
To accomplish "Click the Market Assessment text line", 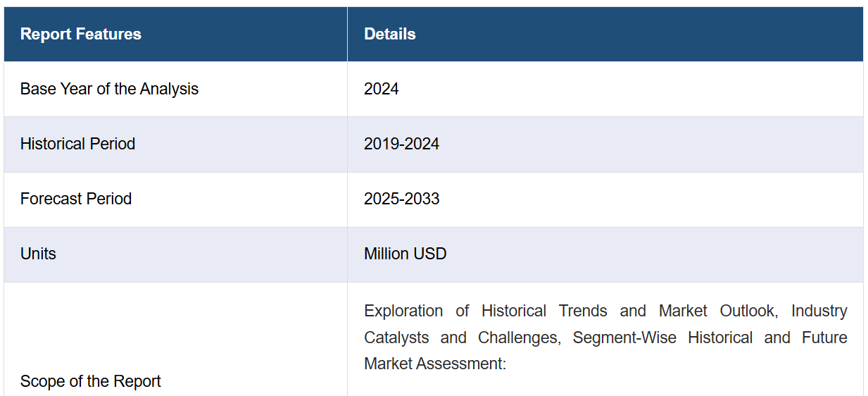I will (x=435, y=364).
